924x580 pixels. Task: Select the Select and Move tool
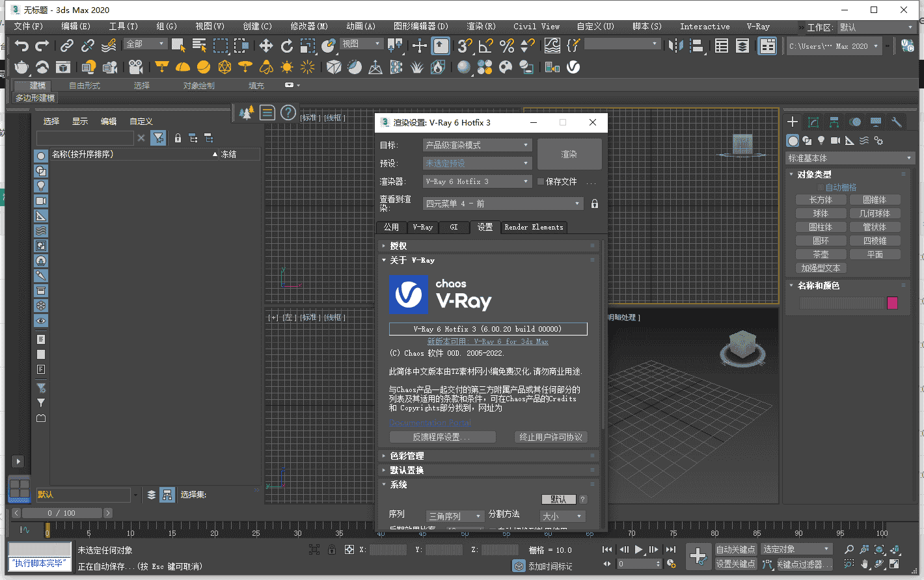265,46
